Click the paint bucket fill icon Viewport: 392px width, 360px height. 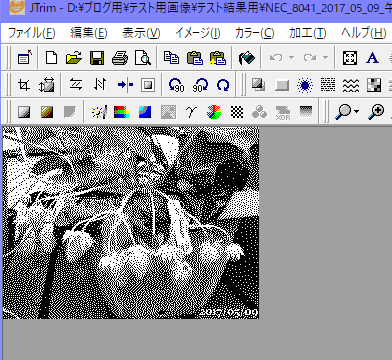(x=247, y=58)
